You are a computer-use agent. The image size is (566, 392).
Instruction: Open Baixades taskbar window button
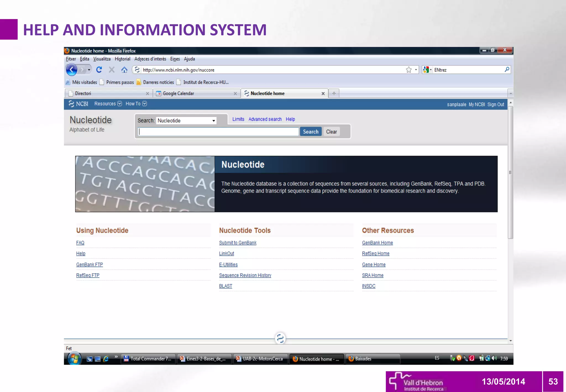point(373,359)
